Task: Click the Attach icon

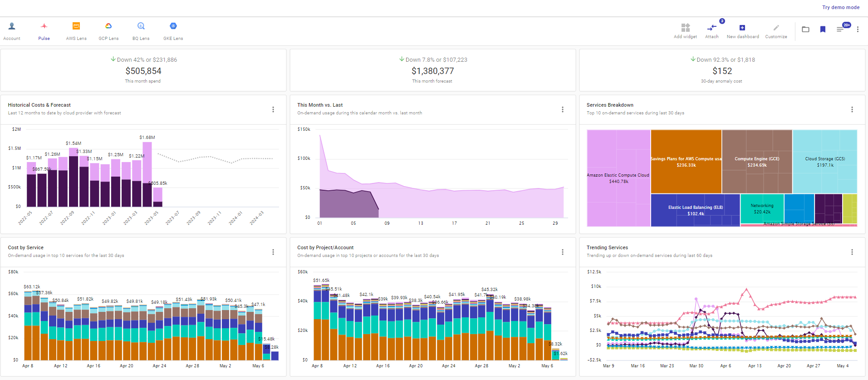Action: [711, 28]
